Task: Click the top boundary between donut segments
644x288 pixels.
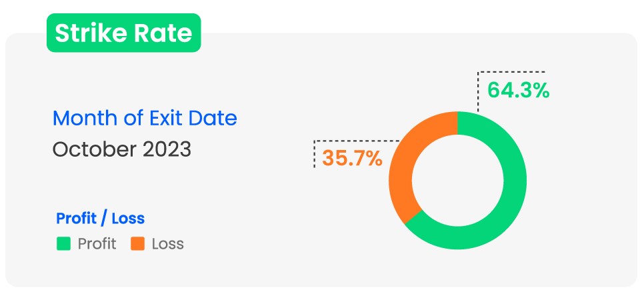Action: 457,123
